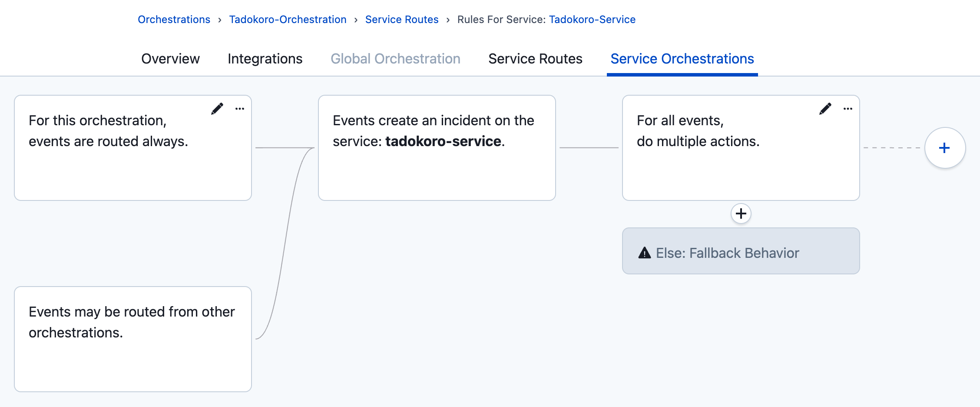Switch to the Overview tab
This screenshot has width=980, height=407.
click(170, 59)
